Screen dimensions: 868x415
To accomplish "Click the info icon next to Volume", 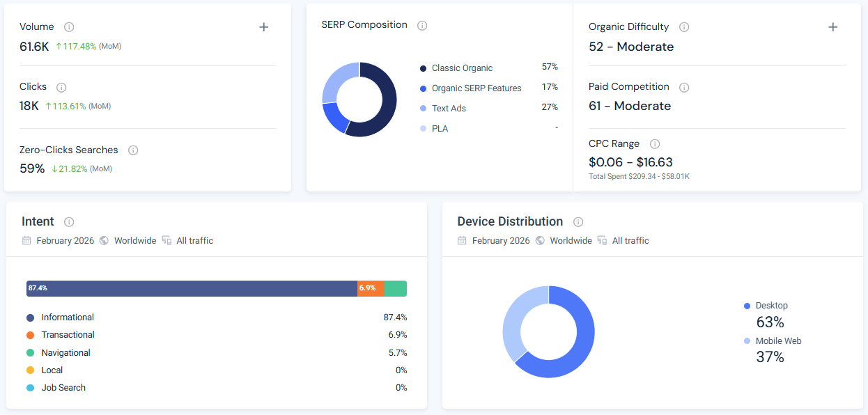I will point(69,27).
